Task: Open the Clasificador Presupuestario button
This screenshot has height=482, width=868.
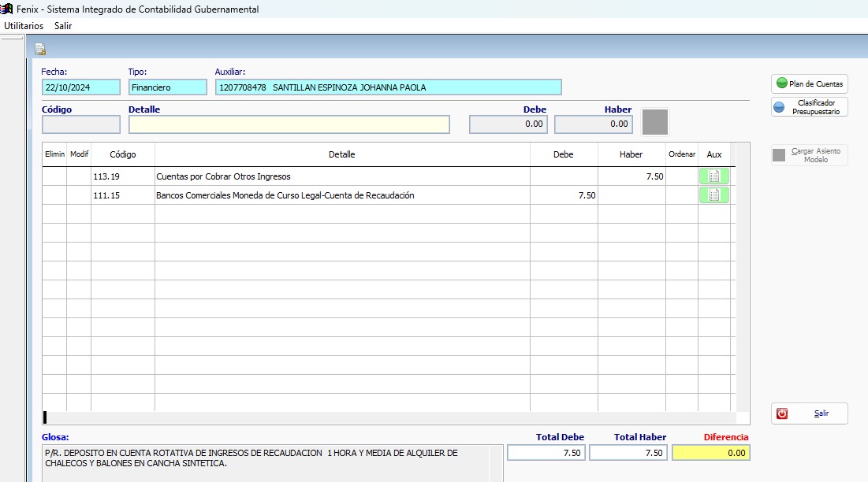Action: (809, 107)
